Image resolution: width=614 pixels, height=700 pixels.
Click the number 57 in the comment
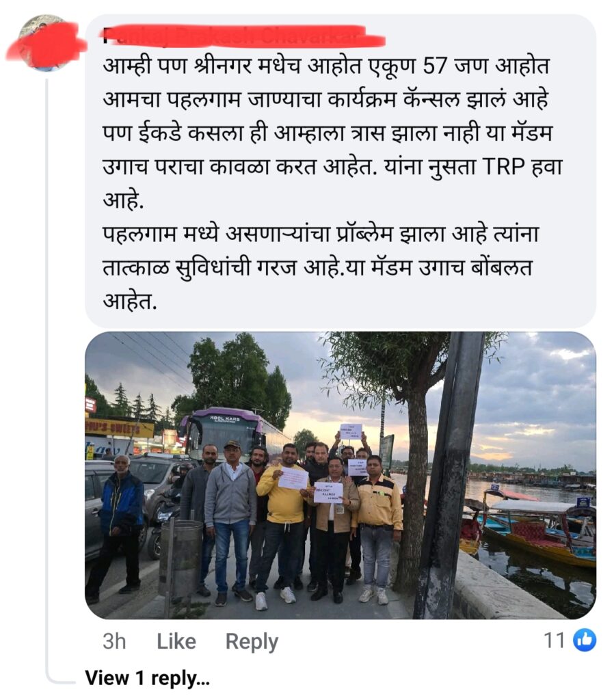tap(435, 66)
